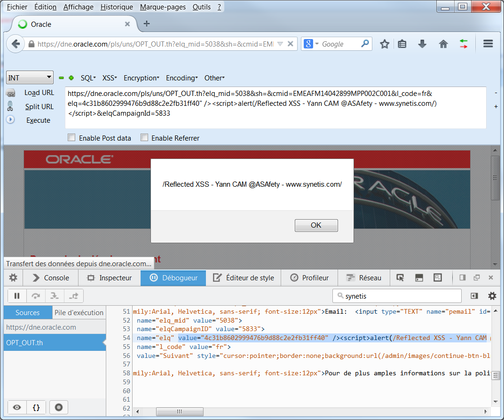
Task: Stop page loading with the X button
Action: 290,44
